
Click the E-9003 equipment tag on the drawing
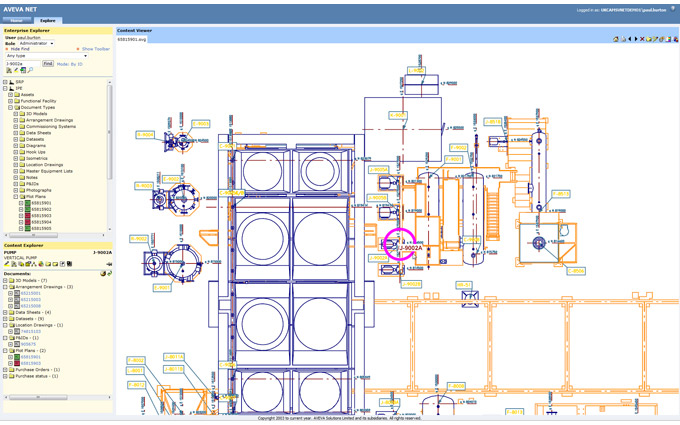(200, 124)
